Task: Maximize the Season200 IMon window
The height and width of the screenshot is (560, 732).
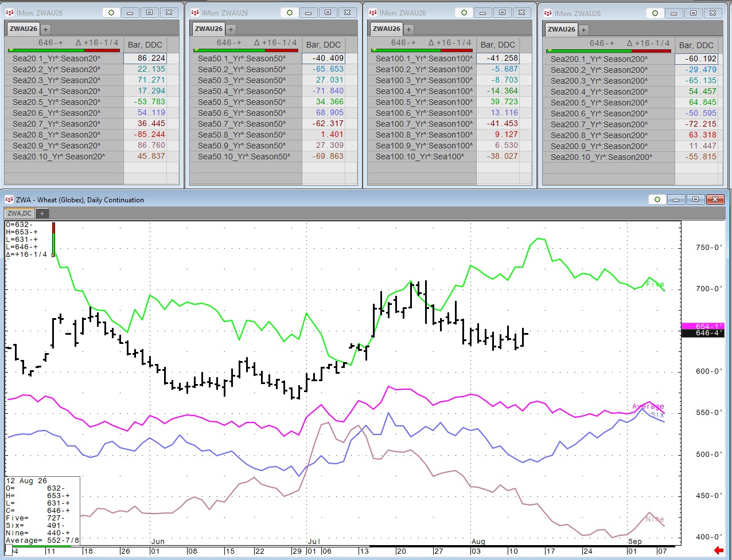Action: pos(693,13)
